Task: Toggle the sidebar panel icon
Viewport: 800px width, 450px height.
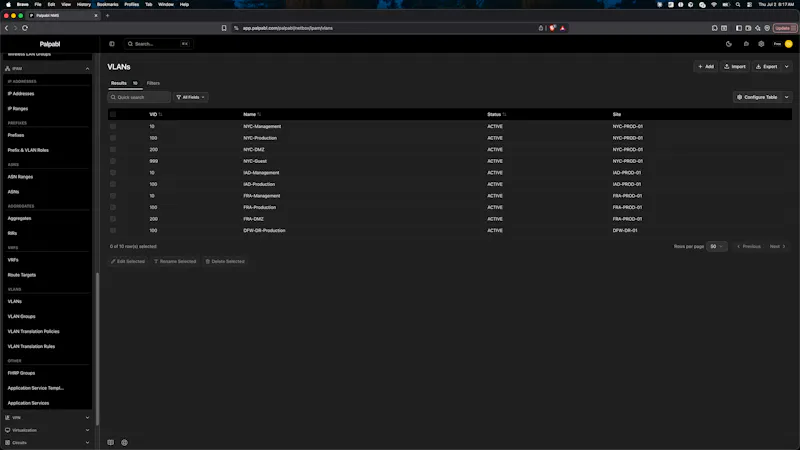Action: point(112,44)
